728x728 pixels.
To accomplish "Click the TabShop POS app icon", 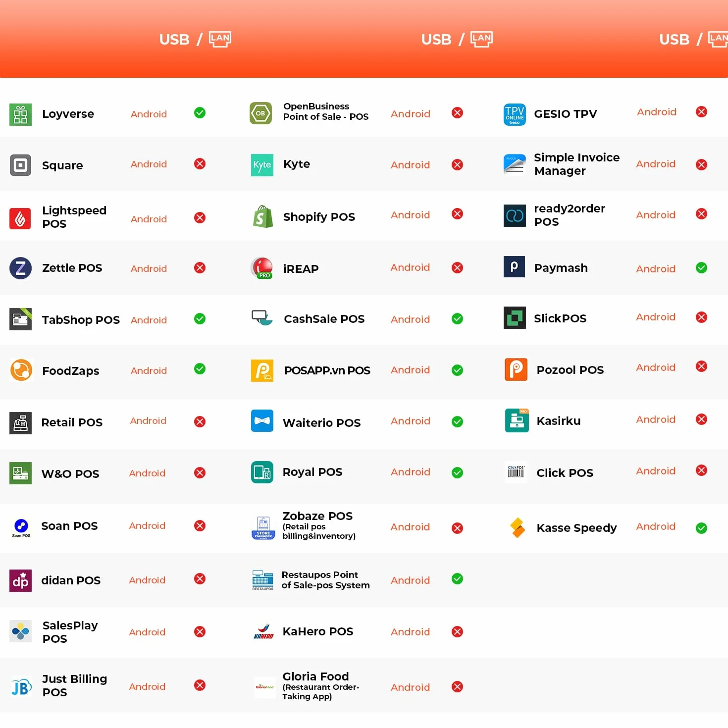I will coord(20,319).
